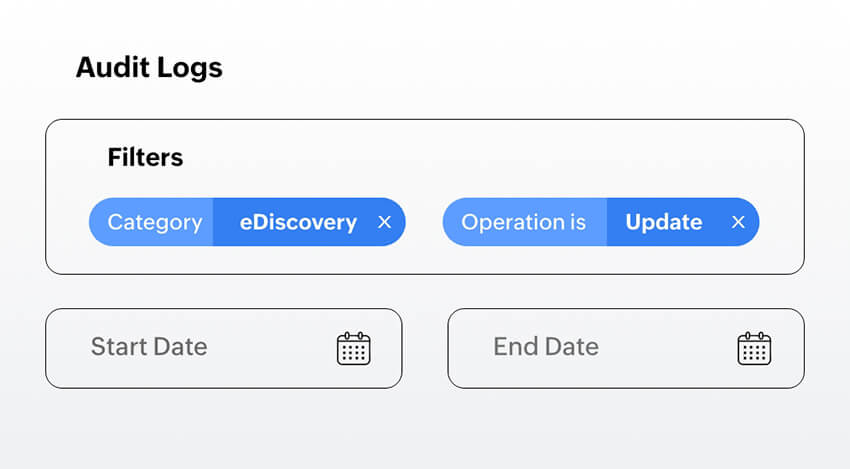Viewport: 850px width, 469px height.
Task: Click the Category label in the chip
Action: pos(154,222)
